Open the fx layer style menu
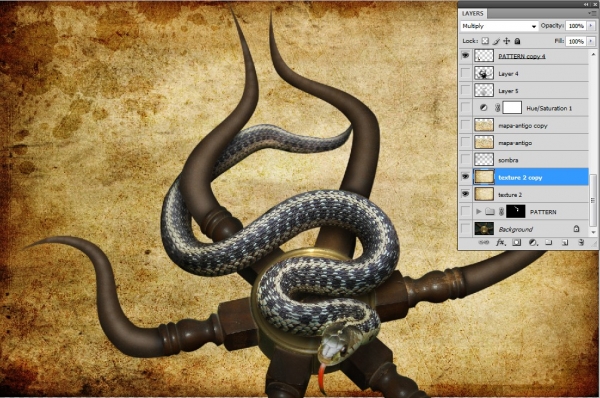The image size is (600, 398). (x=501, y=242)
